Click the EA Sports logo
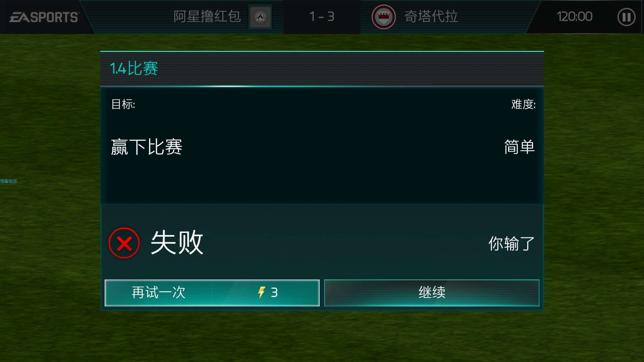 (x=44, y=17)
